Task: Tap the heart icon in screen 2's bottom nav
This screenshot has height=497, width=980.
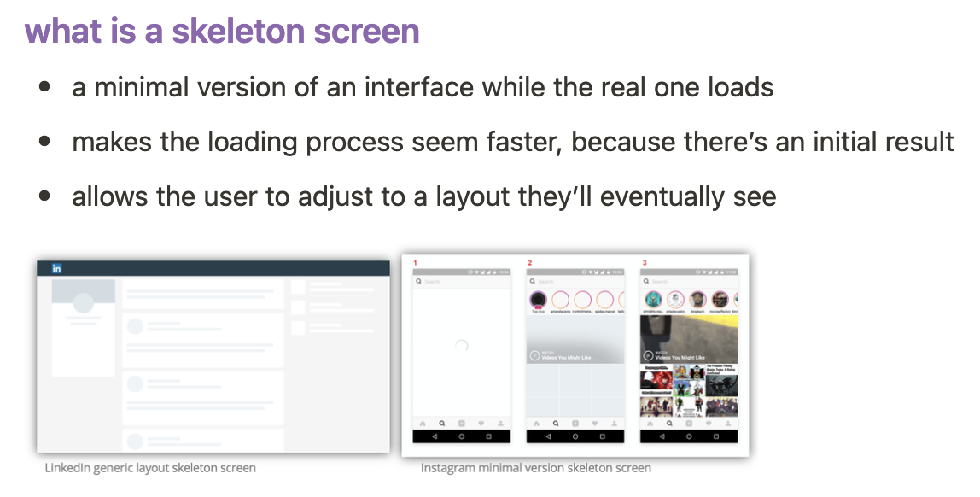Action: click(594, 423)
